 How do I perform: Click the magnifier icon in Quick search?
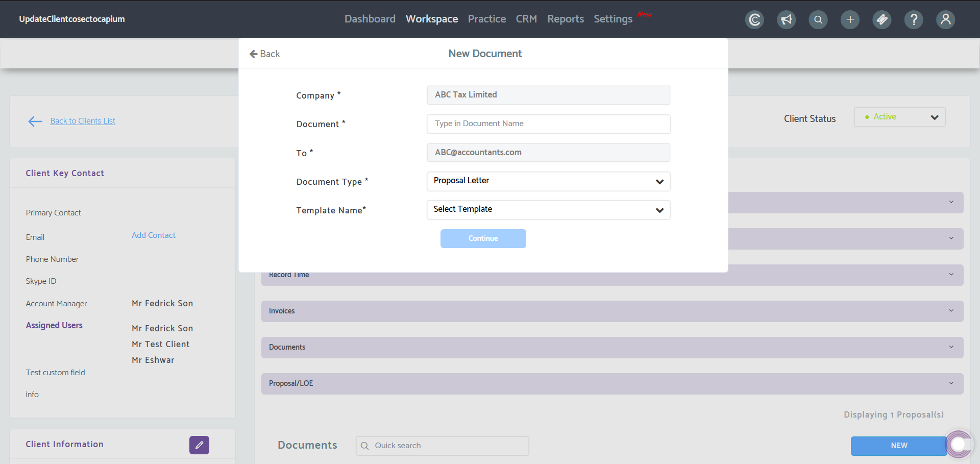364,446
